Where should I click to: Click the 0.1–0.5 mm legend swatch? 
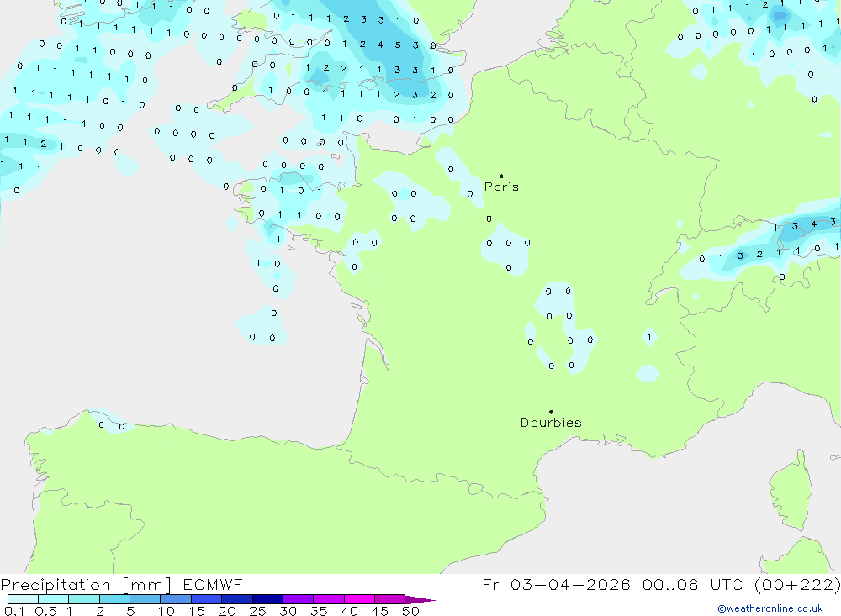pyautogui.click(x=23, y=599)
